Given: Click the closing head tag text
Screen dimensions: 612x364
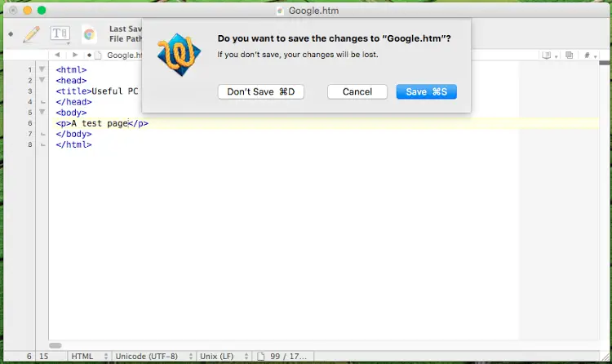Looking at the screenshot, I should click(x=73, y=102).
